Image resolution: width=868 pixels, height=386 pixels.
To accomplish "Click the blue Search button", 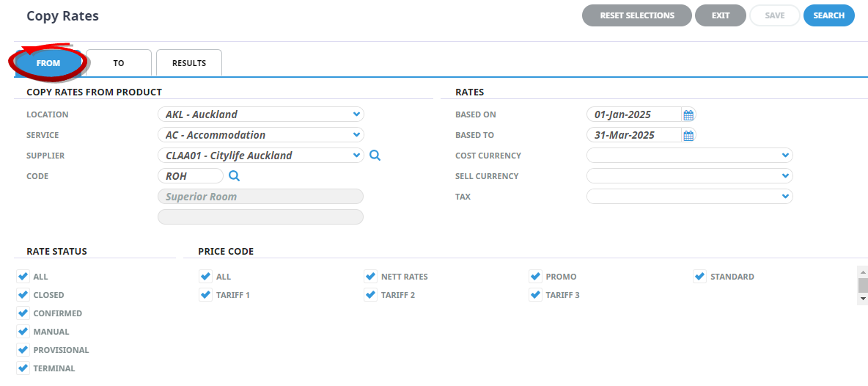I will click(x=828, y=15).
